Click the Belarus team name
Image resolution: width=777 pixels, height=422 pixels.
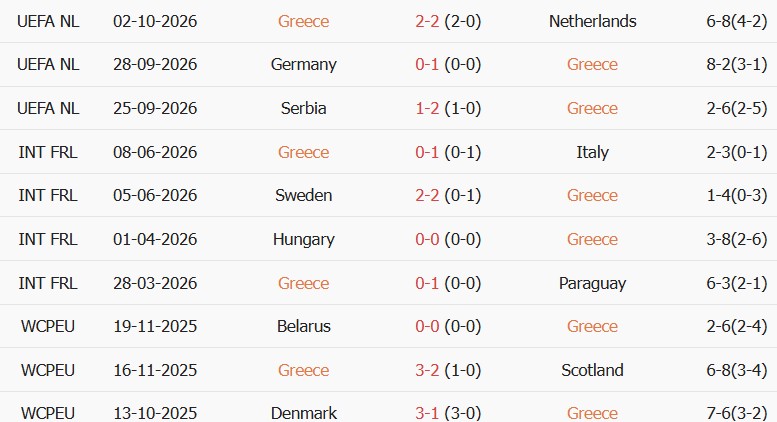(303, 326)
